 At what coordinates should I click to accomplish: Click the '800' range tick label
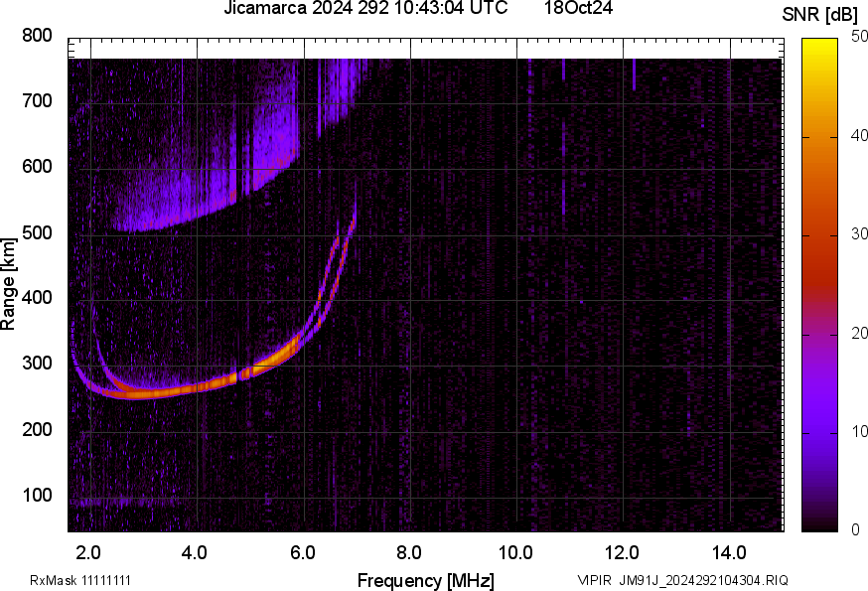point(37,36)
